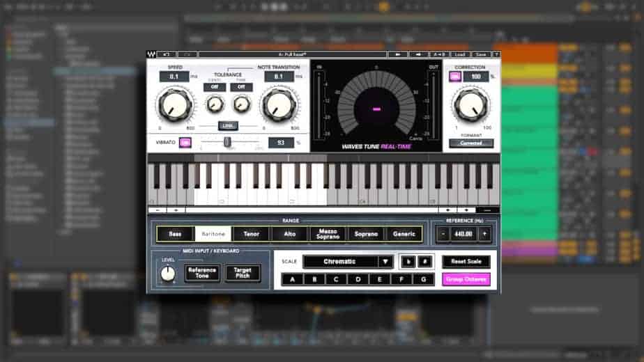Click the Tolerance cents small knob
The height and width of the screenshot is (362, 644).
tap(215, 104)
